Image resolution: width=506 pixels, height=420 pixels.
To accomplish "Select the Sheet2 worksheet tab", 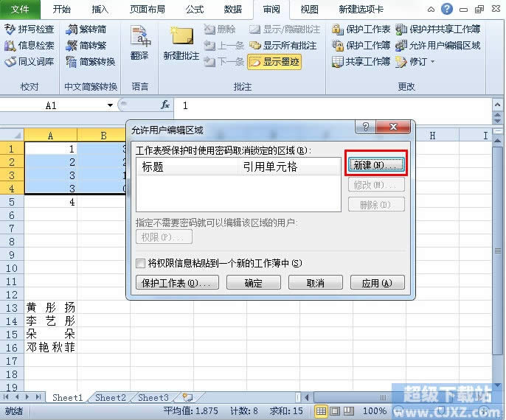I will (111, 397).
